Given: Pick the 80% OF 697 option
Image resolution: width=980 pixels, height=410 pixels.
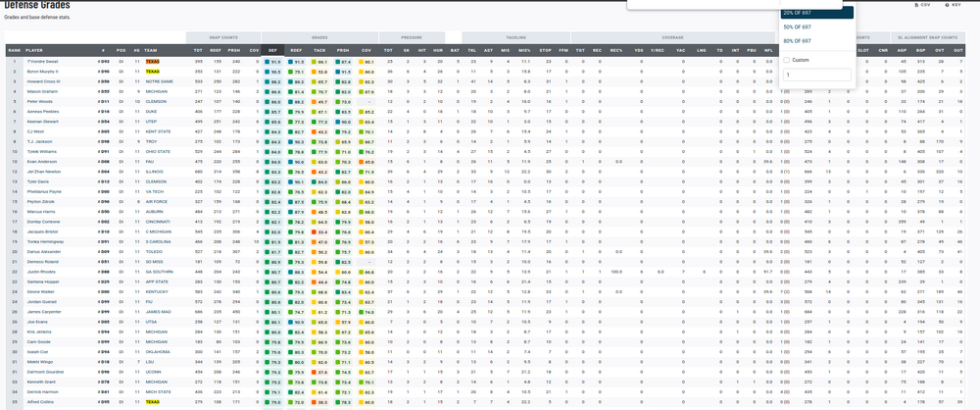Looking at the screenshot, I should point(797,41).
